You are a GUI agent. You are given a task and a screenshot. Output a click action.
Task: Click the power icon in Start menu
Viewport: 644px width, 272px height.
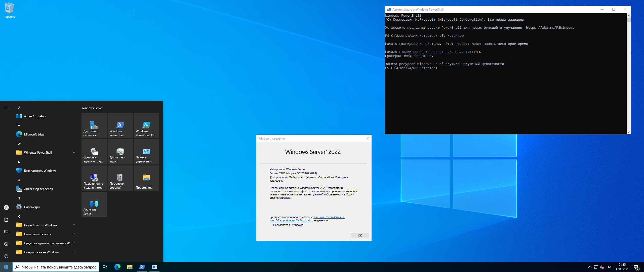(x=6, y=256)
